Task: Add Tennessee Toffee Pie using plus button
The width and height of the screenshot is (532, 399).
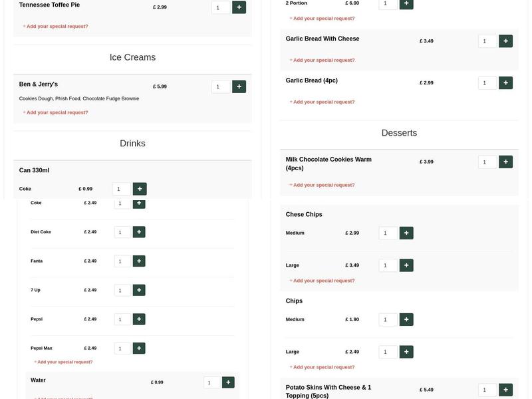Action: point(239,7)
